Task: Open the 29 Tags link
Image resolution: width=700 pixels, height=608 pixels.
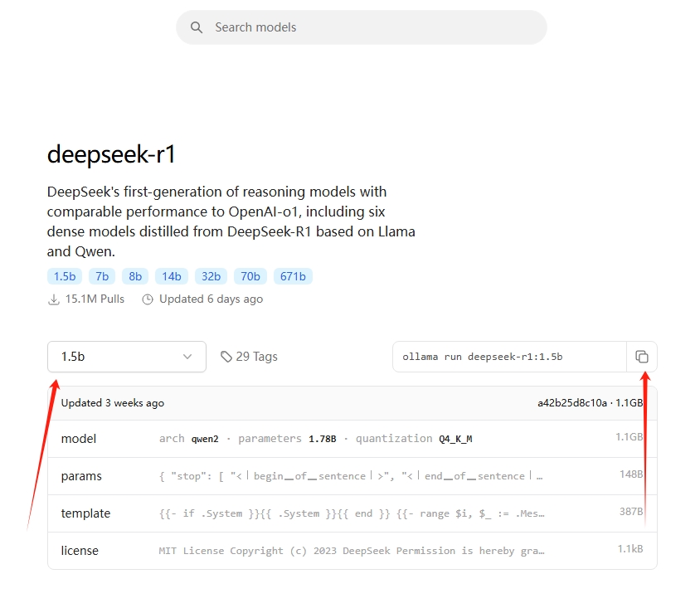Action: pos(249,357)
